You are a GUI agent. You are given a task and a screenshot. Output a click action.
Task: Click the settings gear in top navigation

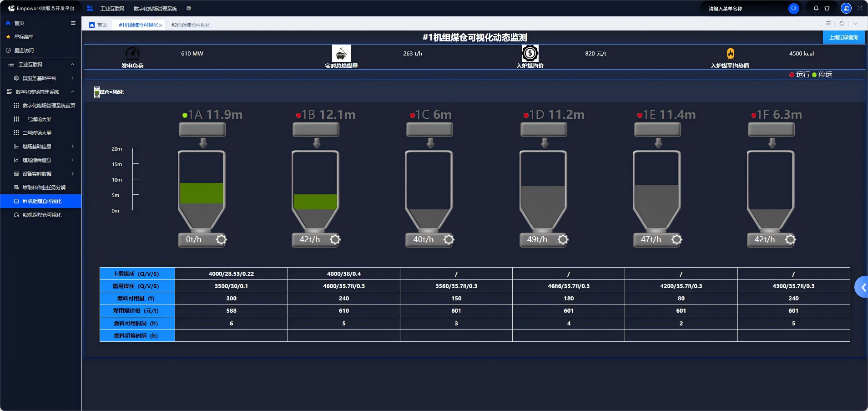[189, 8]
